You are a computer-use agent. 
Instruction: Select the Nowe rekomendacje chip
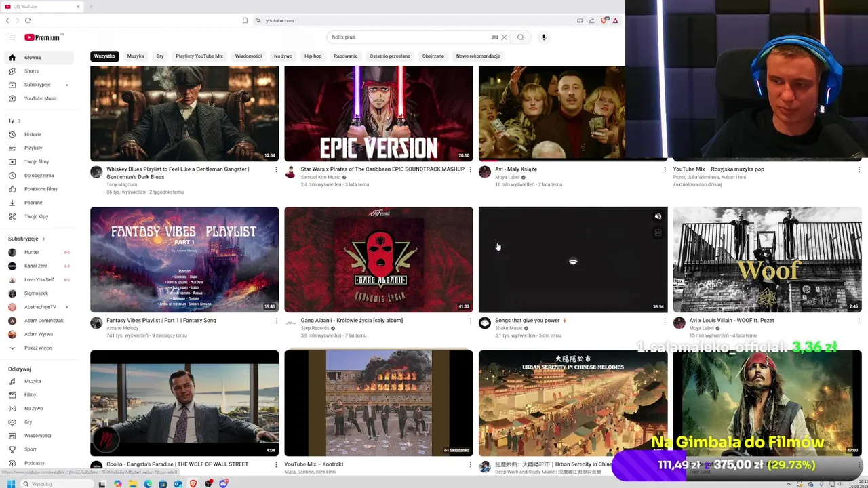(478, 56)
